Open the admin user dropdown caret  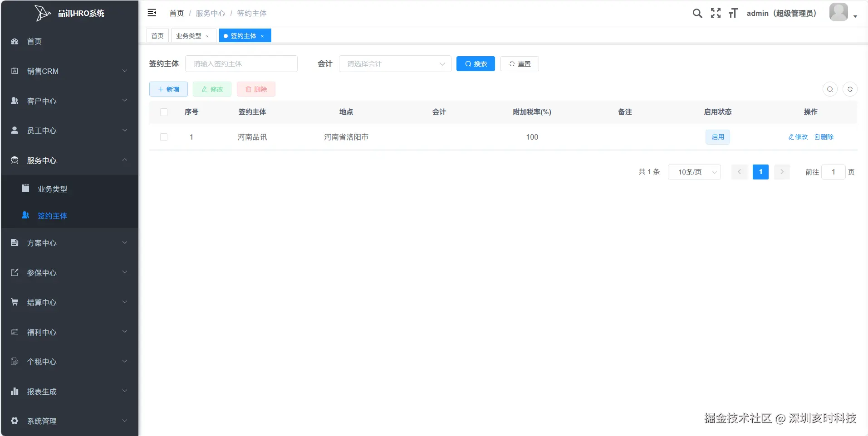[x=855, y=16]
